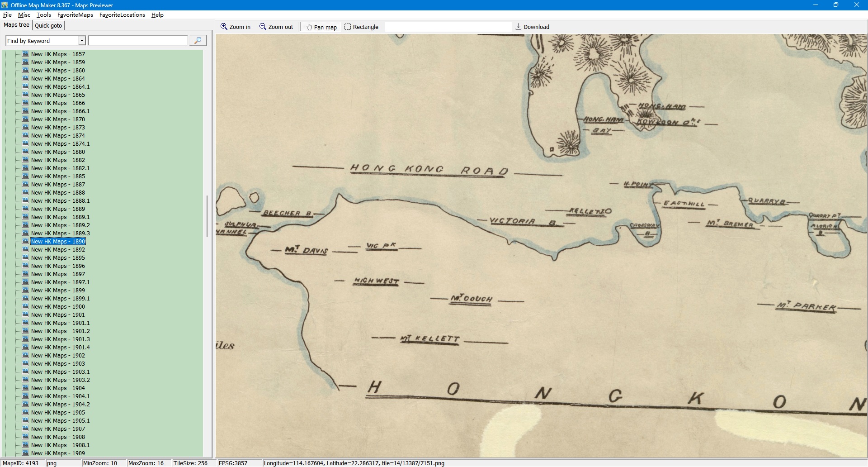This screenshot has height=467, width=868.
Task: Click the Zoom out magnifier icon
Action: (263, 27)
